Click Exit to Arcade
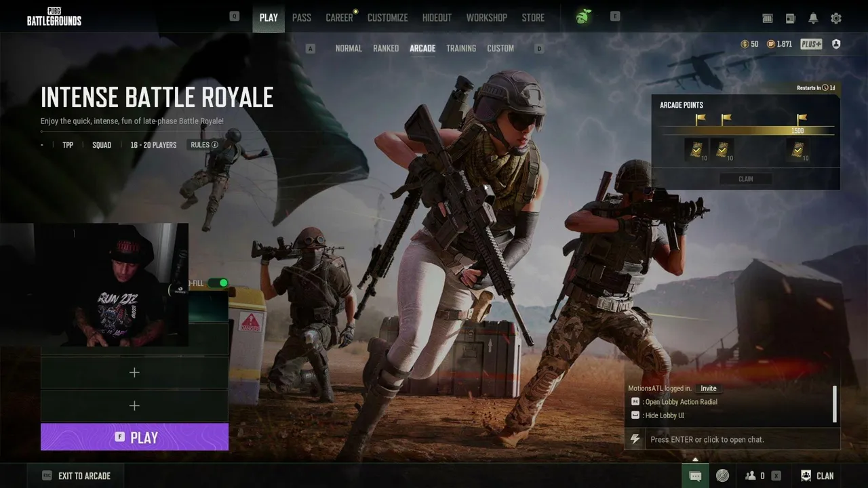Viewport: 868px width, 488px height. coord(77,476)
